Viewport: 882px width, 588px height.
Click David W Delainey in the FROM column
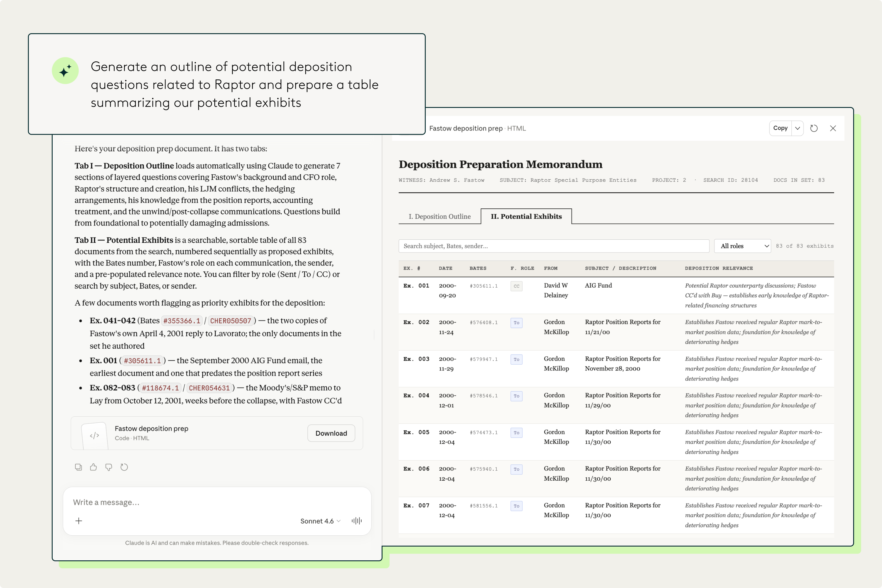click(x=556, y=290)
